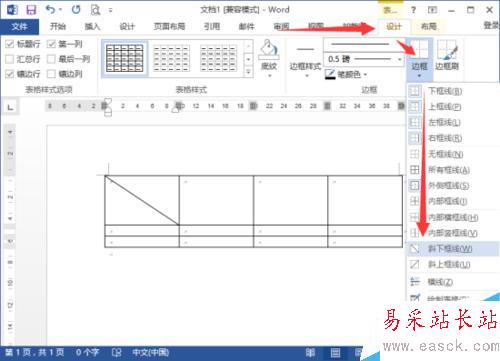The height and width of the screenshot is (361, 500).
Task: Choose 内部竖框线(V) inside vertical border
Action: click(x=453, y=233)
